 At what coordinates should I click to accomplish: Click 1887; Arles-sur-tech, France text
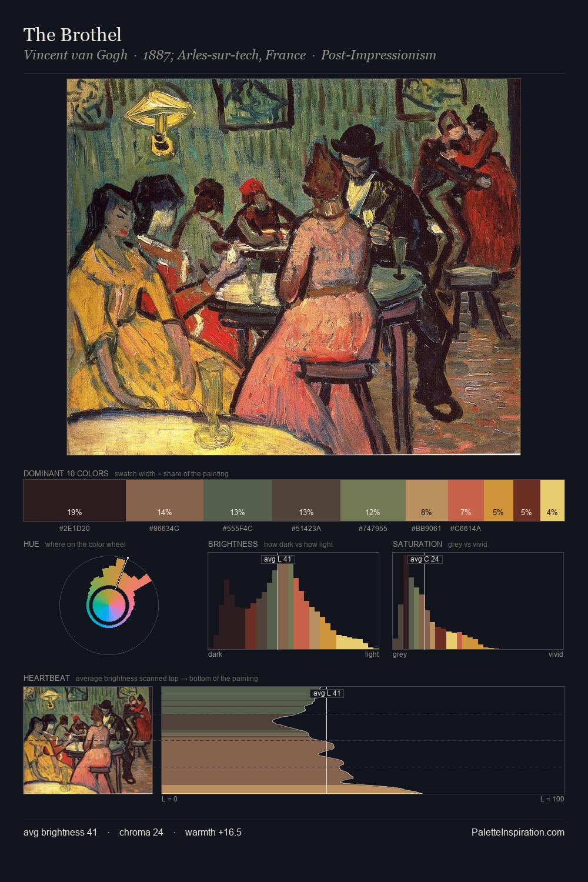(x=224, y=55)
